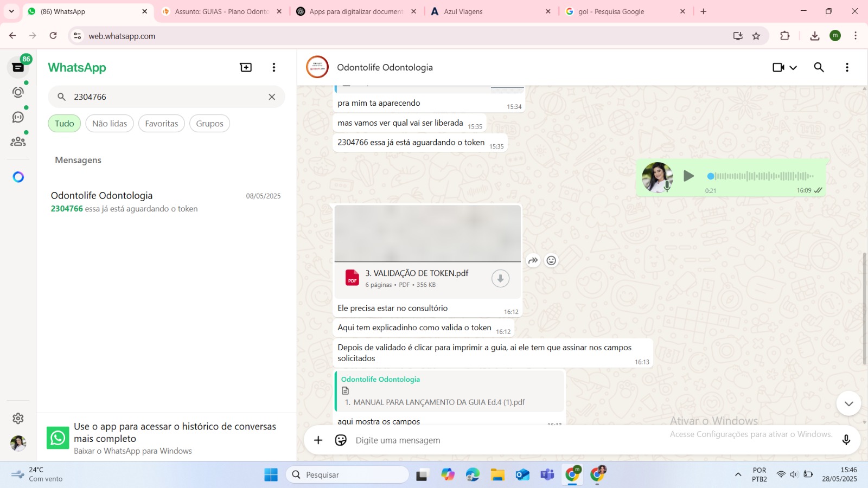Select the Não lidas filter chip
This screenshot has height=488, width=868.
(x=110, y=124)
